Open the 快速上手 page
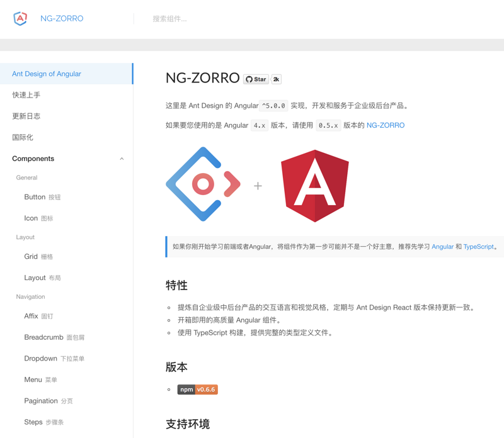Screen dimensions: 504x438 click(x=66, y=95)
